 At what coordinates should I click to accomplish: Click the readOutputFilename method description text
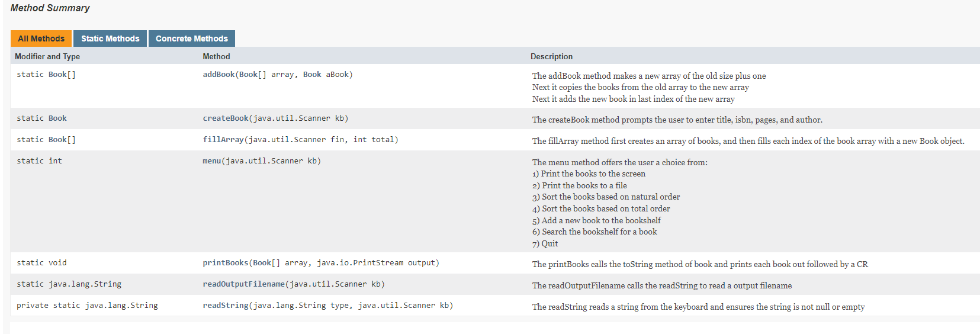[662, 285]
